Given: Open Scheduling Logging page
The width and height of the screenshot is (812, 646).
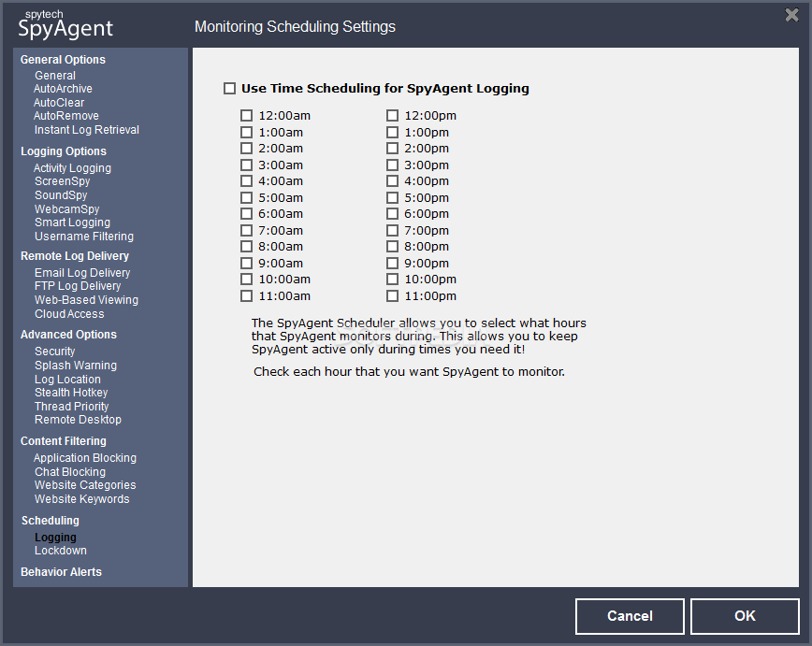Looking at the screenshot, I should 55,538.
